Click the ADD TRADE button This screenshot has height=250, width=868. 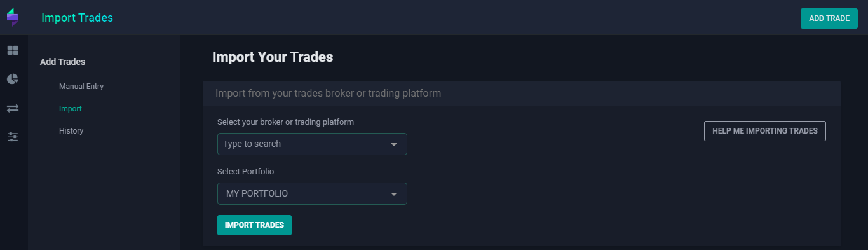click(x=829, y=18)
